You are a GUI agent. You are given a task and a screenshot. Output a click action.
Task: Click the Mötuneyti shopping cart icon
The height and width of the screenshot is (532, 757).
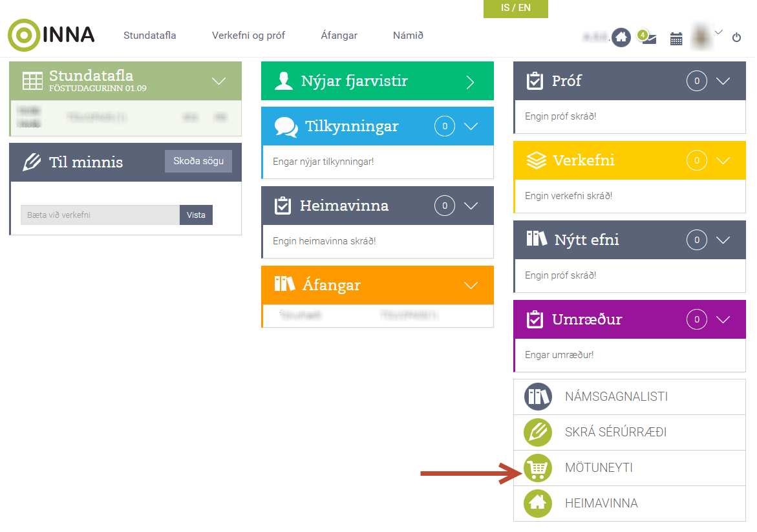click(x=538, y=468)
